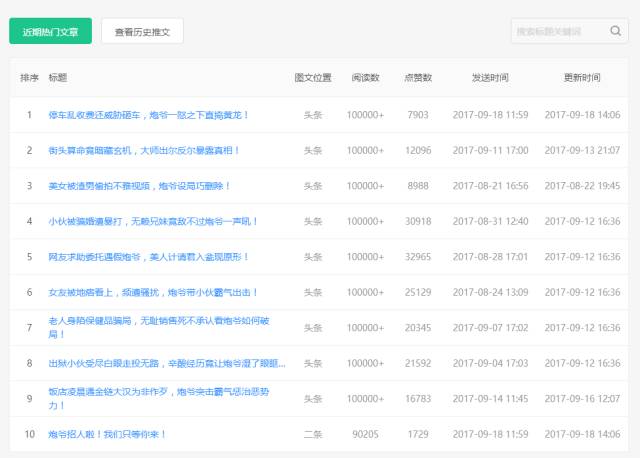Click the 标题 column header

click(58, 78)
